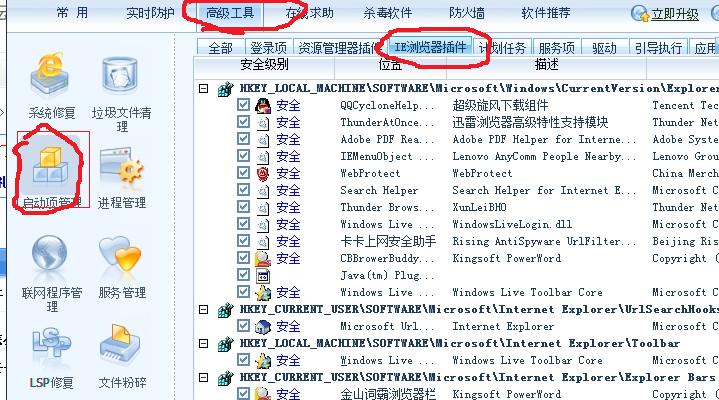Collapse the Explorer Bars registry tree node
719x400 pixels.
(x=204, y=378)
